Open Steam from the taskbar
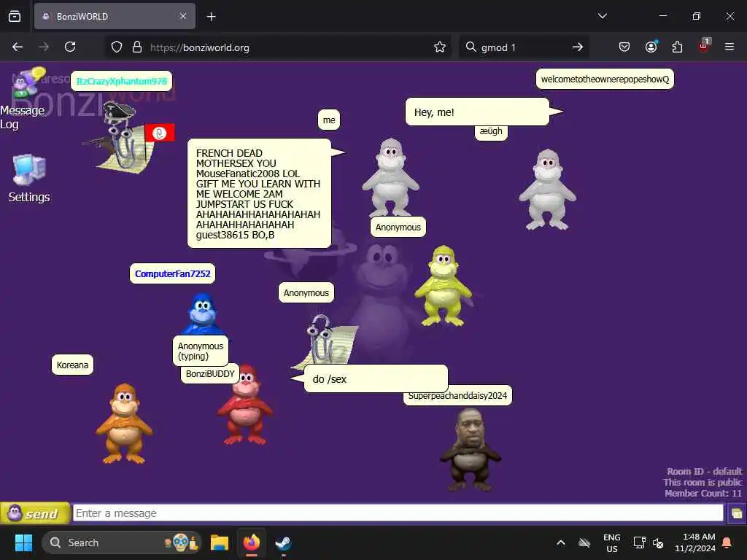The width and height of the screenshot is (747, 560). point(284,542)
